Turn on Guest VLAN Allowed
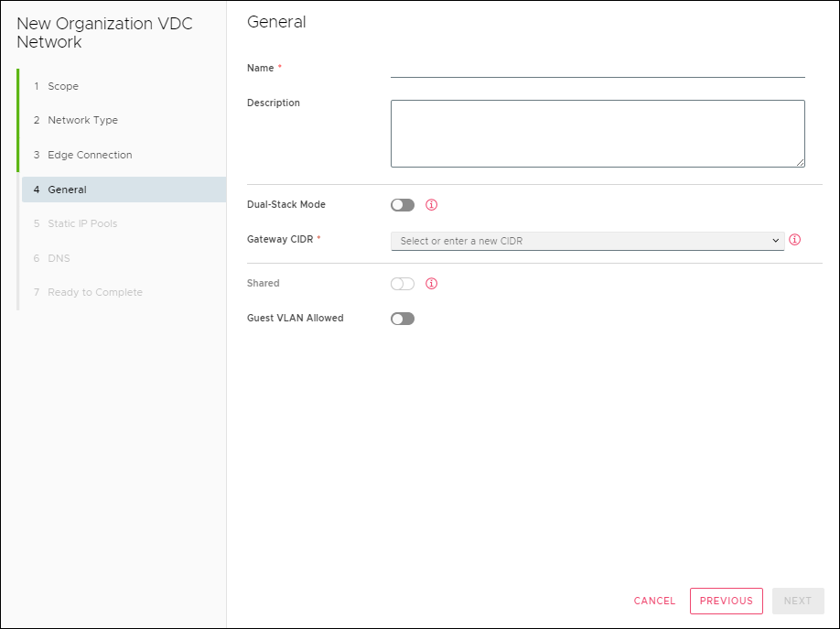840x629 pixels. [x=403, y=319]
